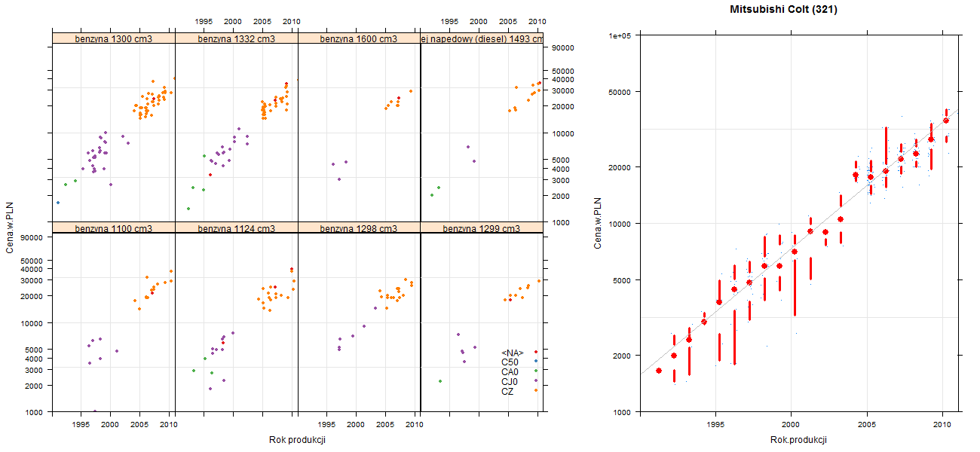Click the "30000" tick on the panel grid's right axis
Viewport: 980px width, 452px height.
click(x=564, y=90)
